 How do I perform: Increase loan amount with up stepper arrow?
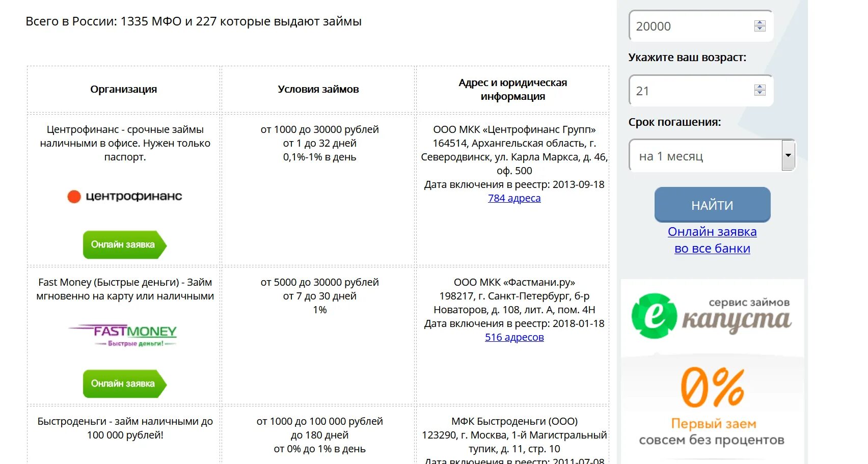pyautogui.click(x=759, y=23)
